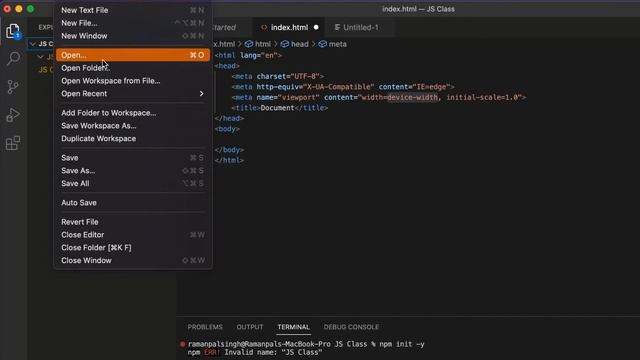
Task: Switch to the index.html editor tab
Action: pos(289,27)
